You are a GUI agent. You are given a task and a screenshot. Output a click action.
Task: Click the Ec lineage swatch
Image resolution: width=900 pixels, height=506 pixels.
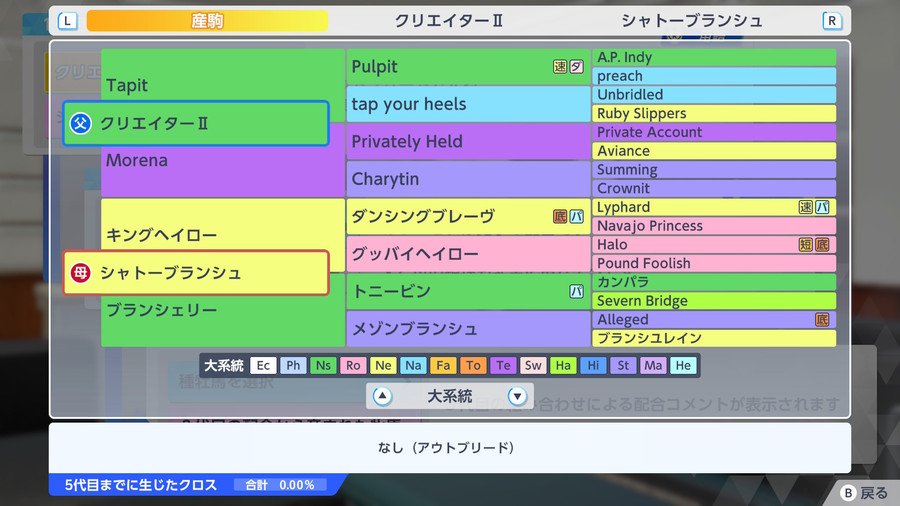(x=263, y=365)
